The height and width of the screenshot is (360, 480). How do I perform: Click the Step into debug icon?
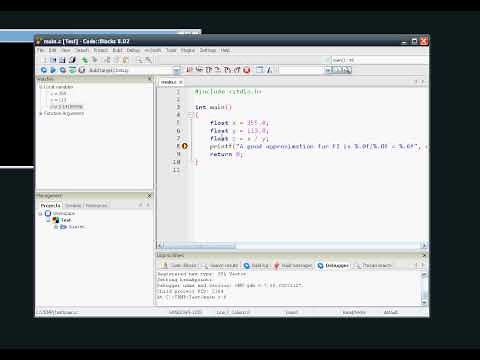coord(228,70)
